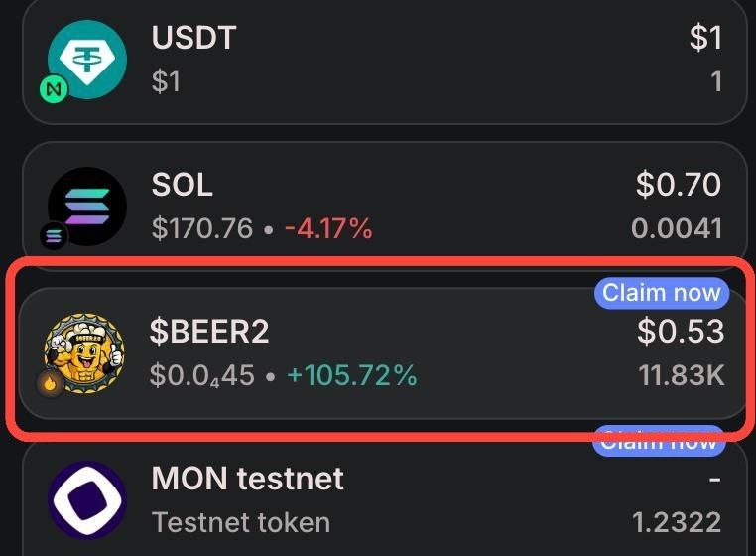Click the 1.2322 MON token amount

677,521
